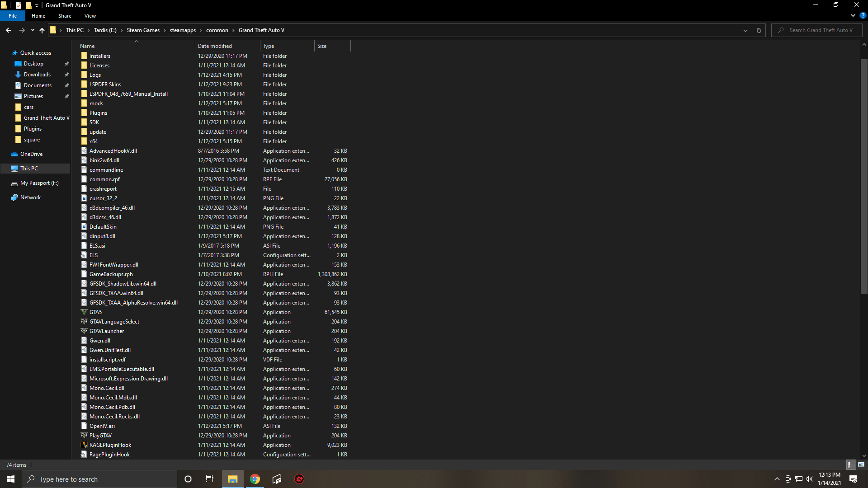
Task: Click the PlayGTAV application icon
Action: pos(84,436)
